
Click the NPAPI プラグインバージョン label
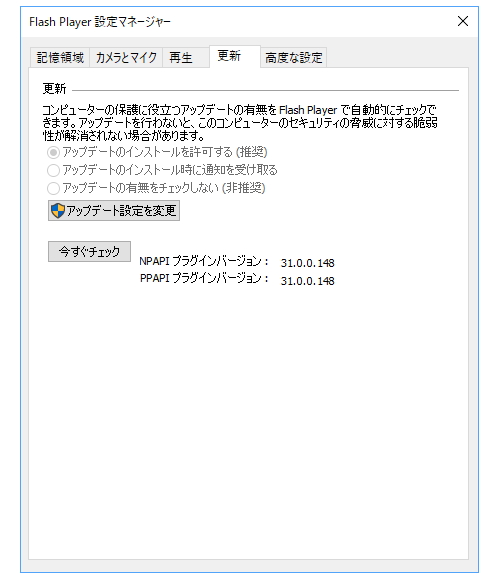click(204, 261)
